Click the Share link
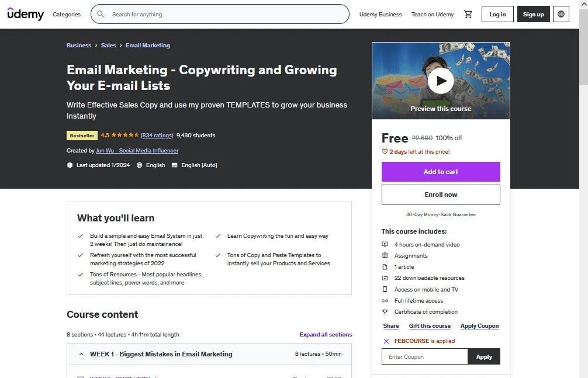588x378 pixels. [x=391, y=326]
